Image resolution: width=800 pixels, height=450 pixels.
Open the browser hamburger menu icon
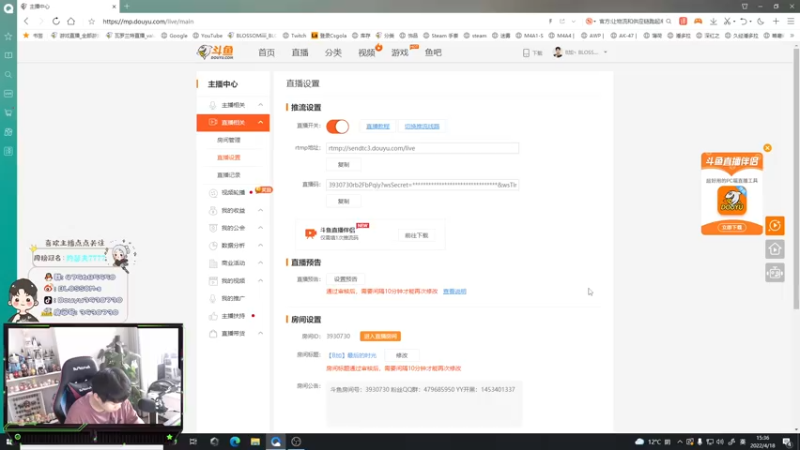(790, 21)
